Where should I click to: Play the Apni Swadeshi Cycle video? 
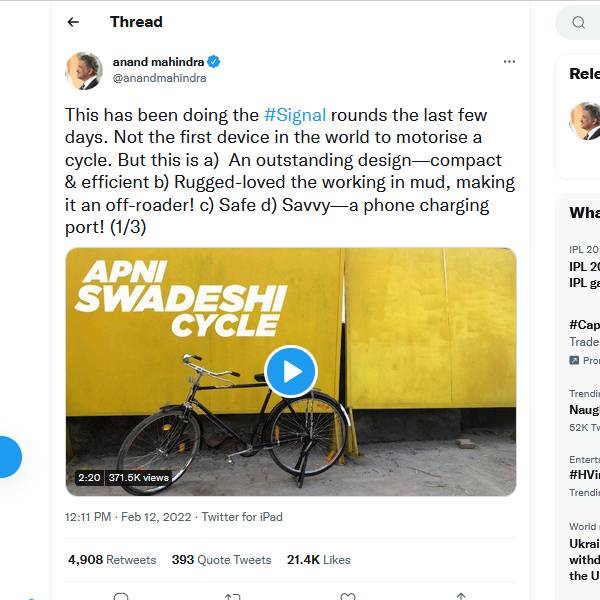pos(291,372)
